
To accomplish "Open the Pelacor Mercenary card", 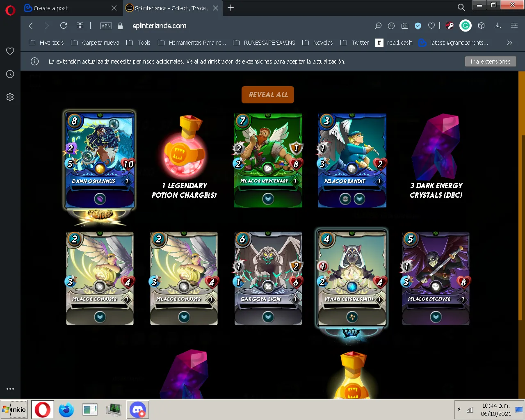I will point(268,160).
